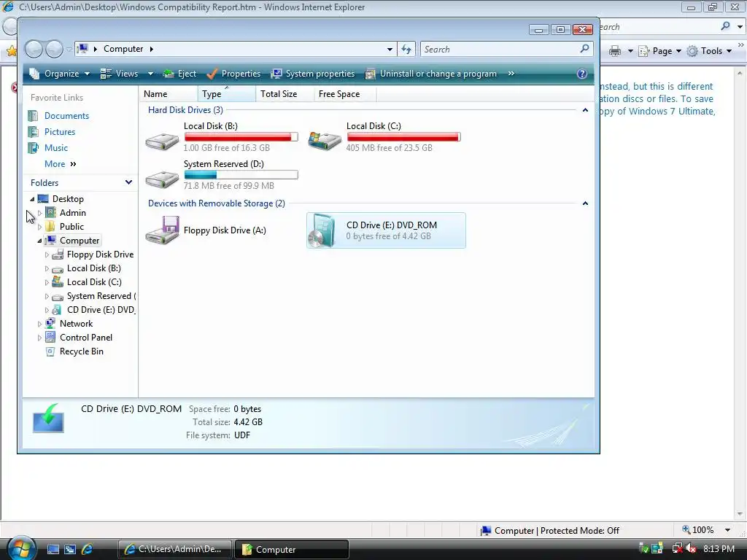Image resolution: width=747 pixels, height=560 pixels.
Task: Click the Explorer Search input field
Action: (499, 49)
